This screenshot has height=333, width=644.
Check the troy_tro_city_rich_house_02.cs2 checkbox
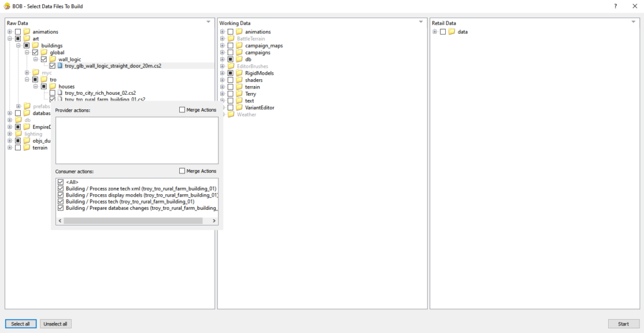pyautogui.click(x=52, y=93)
